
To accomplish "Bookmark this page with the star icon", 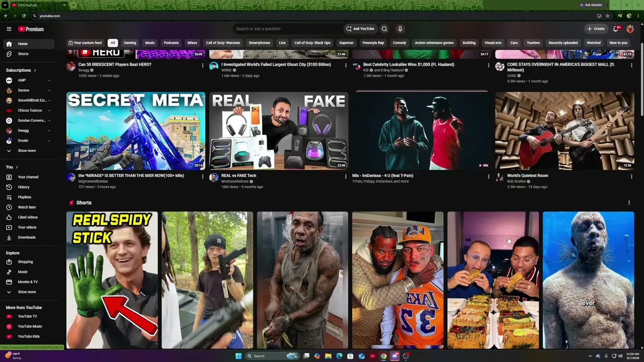I will [607, 16].
